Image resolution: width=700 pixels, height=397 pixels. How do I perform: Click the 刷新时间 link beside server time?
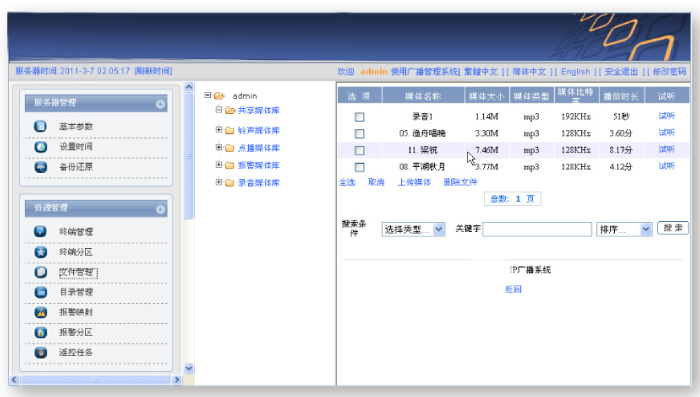(153, 71)
